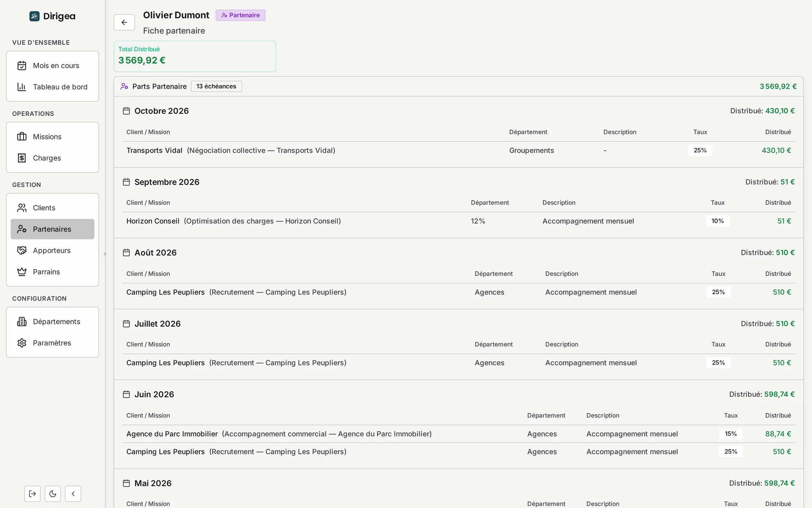812x508 pixels.
Task: Open Parrains page
Action: pos(52,271)
